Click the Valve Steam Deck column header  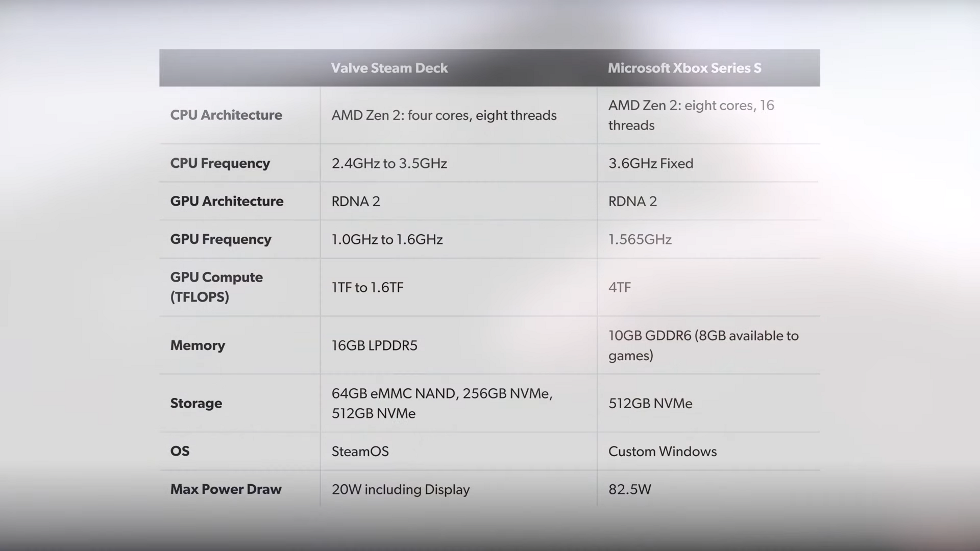point(389,68)
